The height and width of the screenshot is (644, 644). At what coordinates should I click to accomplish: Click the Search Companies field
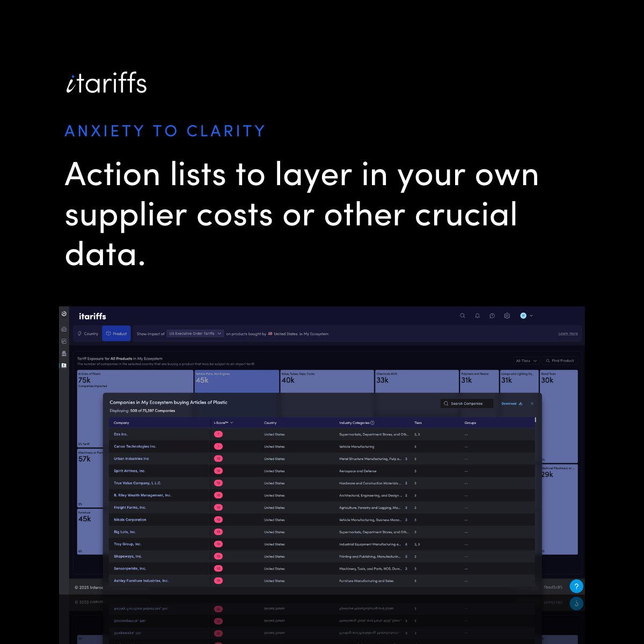coord(466,404)
